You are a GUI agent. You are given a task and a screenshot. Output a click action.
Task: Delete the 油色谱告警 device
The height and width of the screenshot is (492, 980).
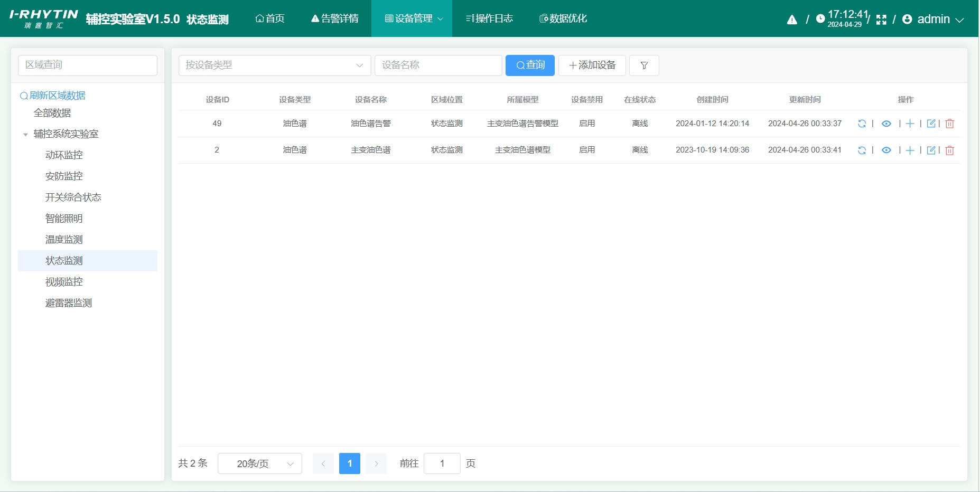950,124
